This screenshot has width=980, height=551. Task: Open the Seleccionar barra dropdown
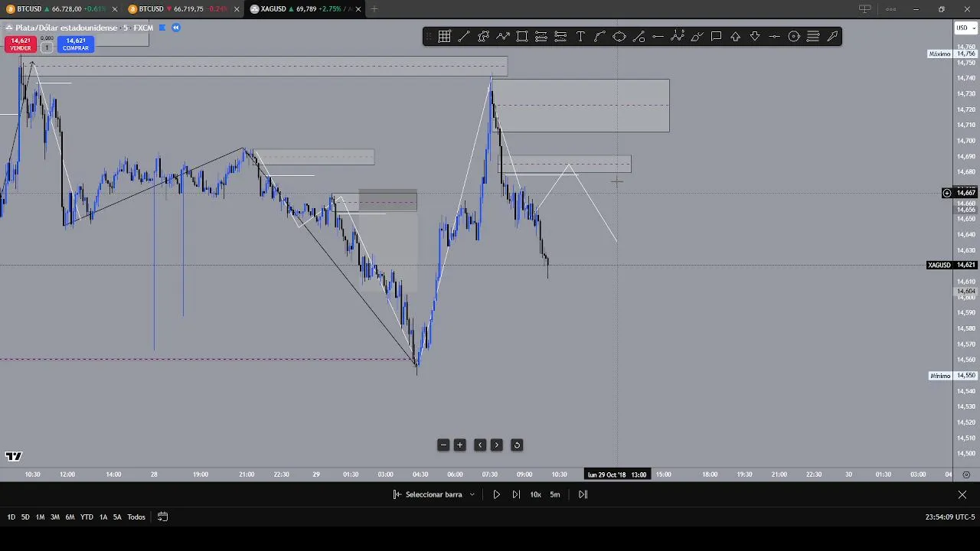(x=434, y=494)
